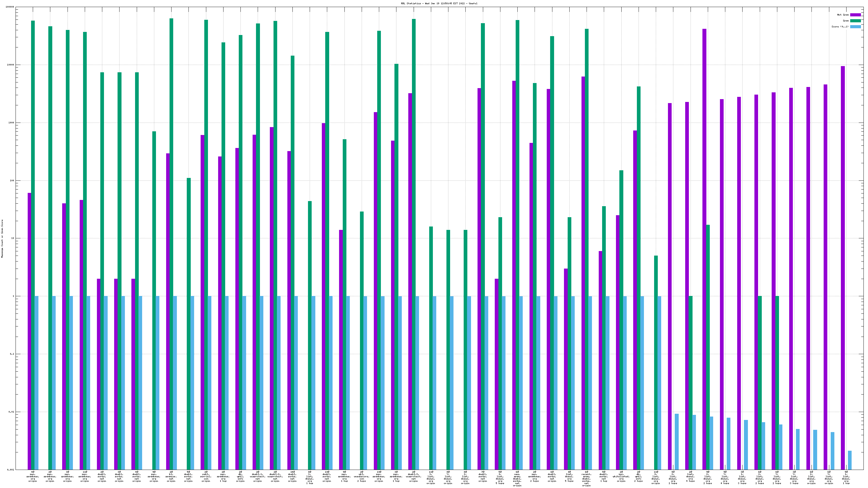Click the 100000 y-axis tick label
The width and height of the screenshot is (868, 488).
point(10,7)
